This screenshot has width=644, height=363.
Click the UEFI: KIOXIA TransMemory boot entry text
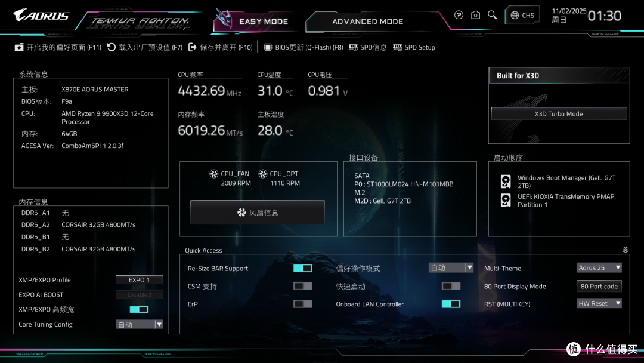pos(566,200)
